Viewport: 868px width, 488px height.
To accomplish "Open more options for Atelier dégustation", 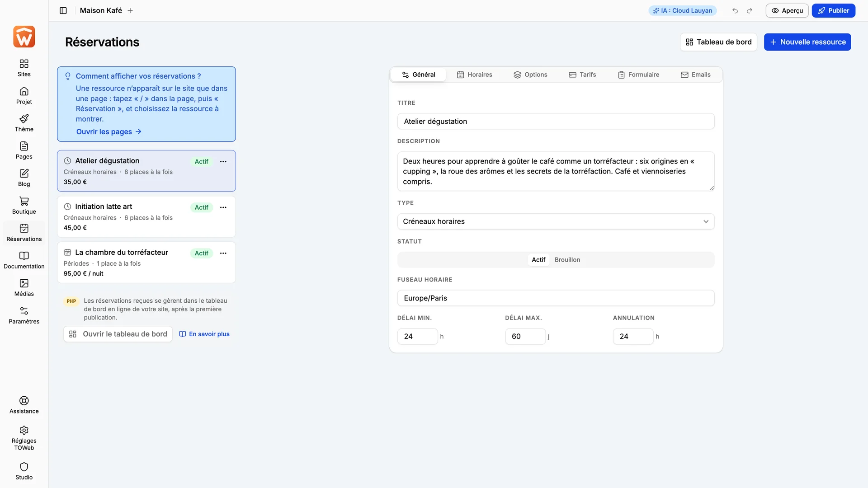I will pyautogui.click(x=223, y=161).
